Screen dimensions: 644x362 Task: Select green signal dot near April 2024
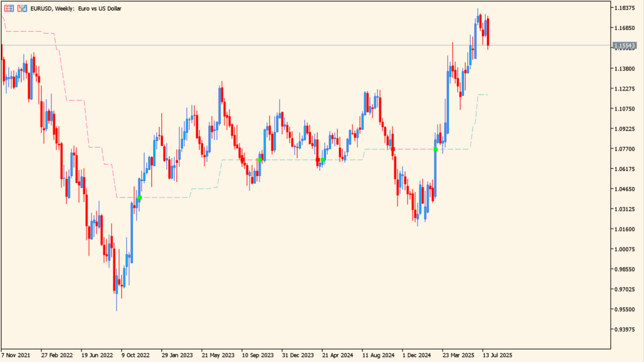[323, 160]
